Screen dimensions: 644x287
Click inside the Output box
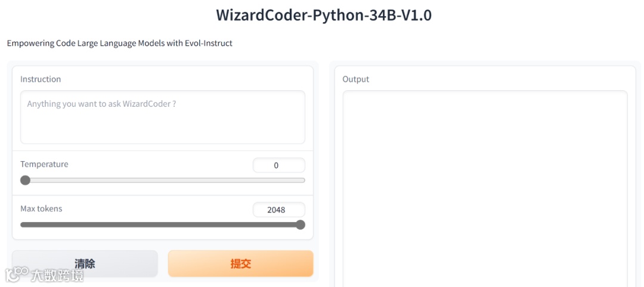pos(485,189)
